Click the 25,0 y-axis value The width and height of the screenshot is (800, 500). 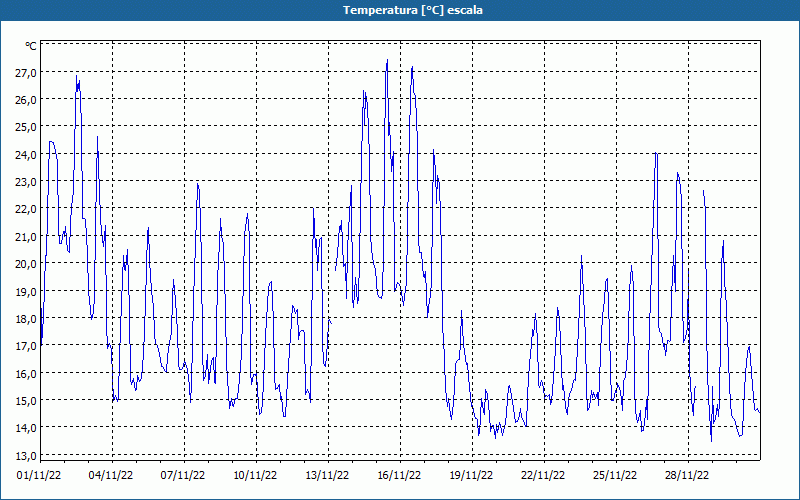coord(26,127)
